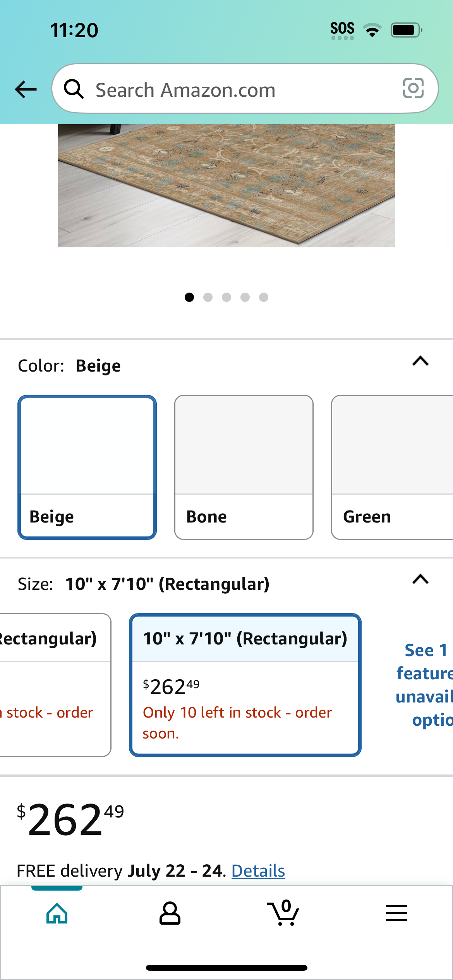453x980 pixels.
Task: Open the account profile icon
Action: tap(170, 913)
